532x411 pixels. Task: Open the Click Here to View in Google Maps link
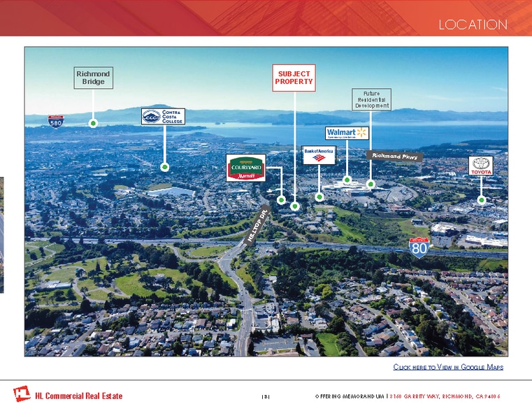[x=448, y=367]
